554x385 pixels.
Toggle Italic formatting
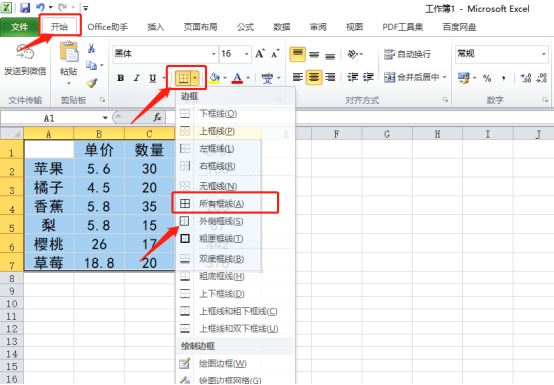(x=136, y=78)
